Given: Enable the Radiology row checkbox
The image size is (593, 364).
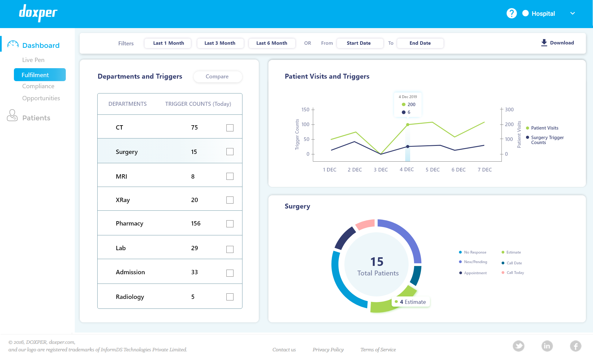Looking at the screenshot, I should [230, 297].
